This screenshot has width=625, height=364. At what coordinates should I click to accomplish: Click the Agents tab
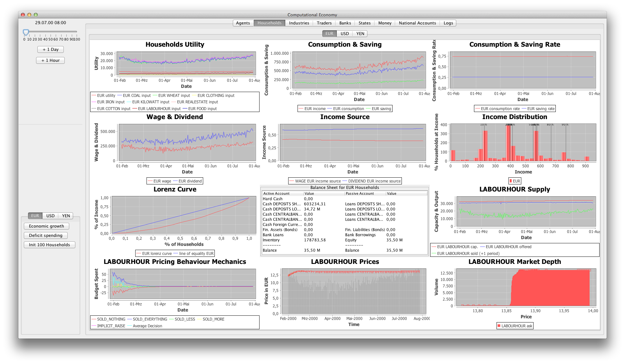click(243, 23)
